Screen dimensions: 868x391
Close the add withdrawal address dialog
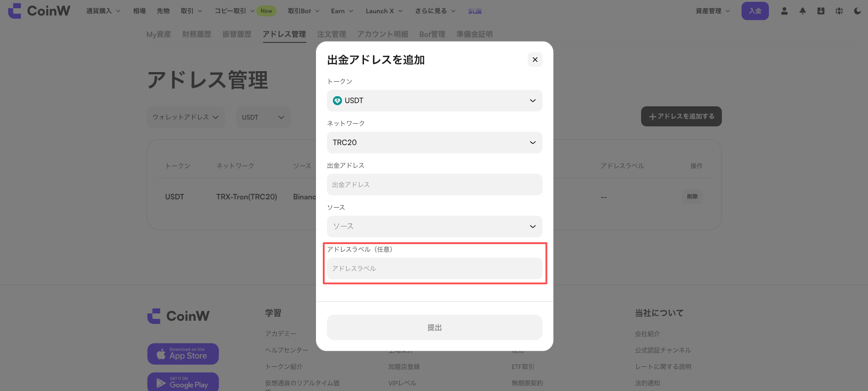click(535, 60)
